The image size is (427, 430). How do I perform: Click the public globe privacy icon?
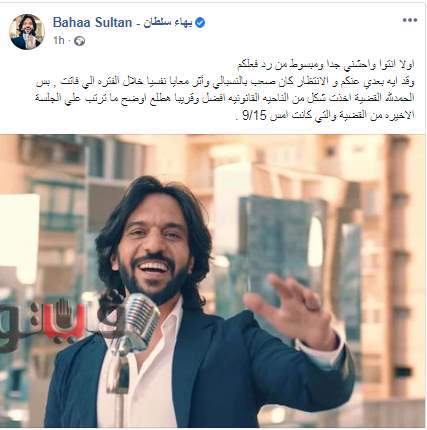point(79,41)
